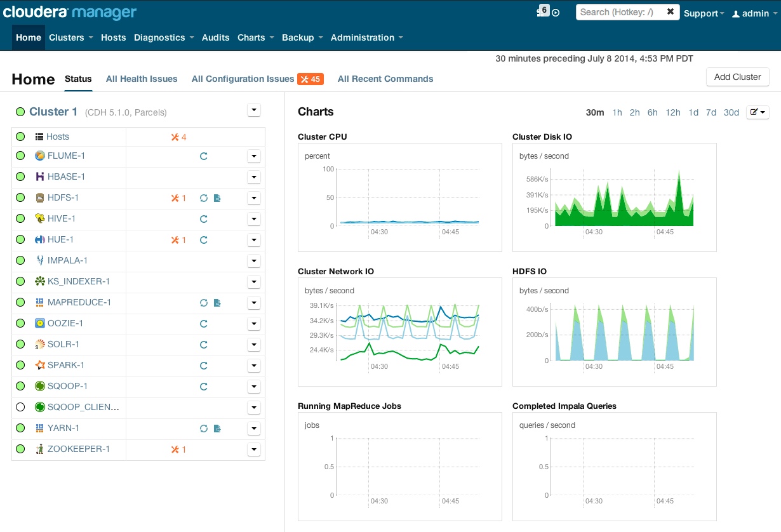Screen dimensions: 781x532
Task: Open the SQOOP_CLIENT actions dropdown
Action: [x=254, y=407]
